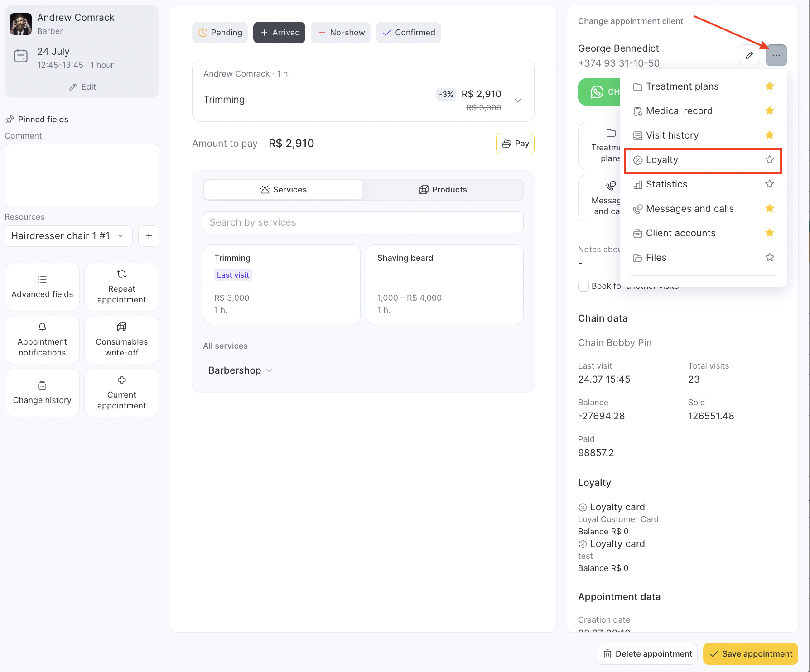The height and width of the screenshot is (672, 810).
Task: Open Files menu entry
Action: click(x=656, y=258)
